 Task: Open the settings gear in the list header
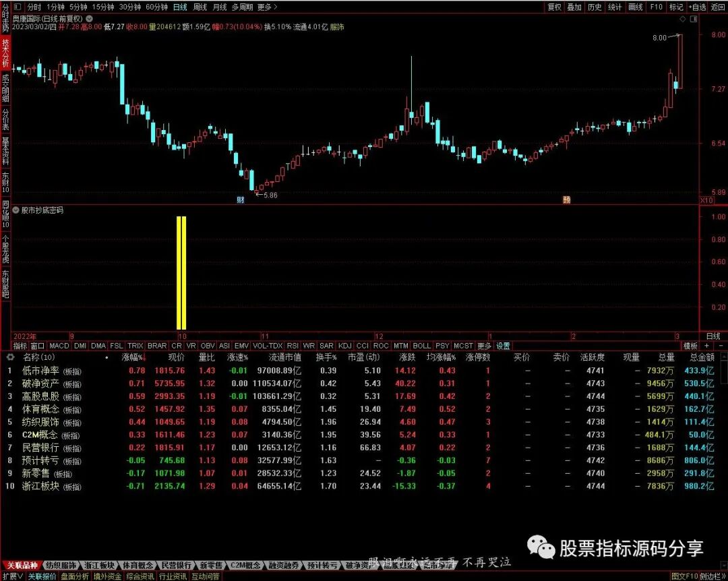pyautogui.click(x=9, y=357)
